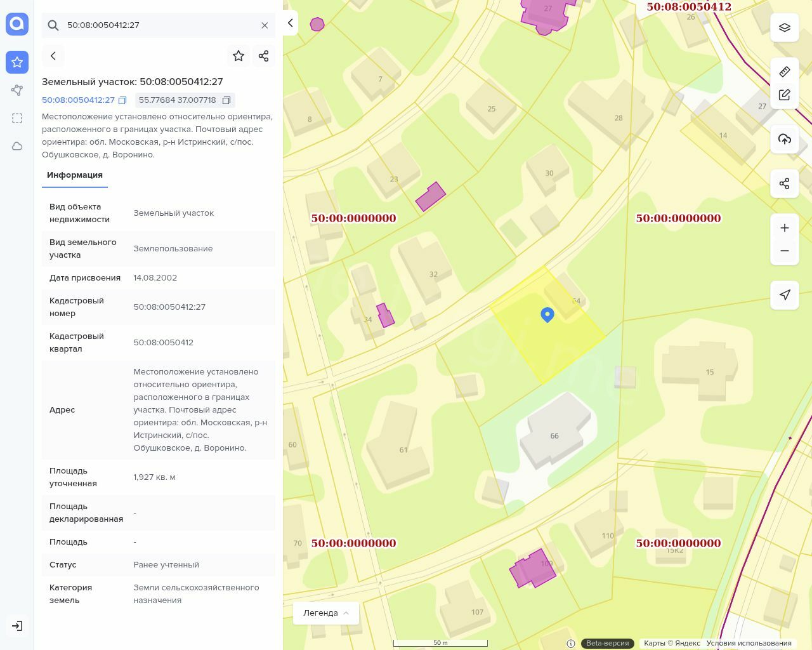This screenshot has width=812, height=650.
Task: Copy the cadastral number 50:08:0050412:27
Action: click(x=122, y=100)
